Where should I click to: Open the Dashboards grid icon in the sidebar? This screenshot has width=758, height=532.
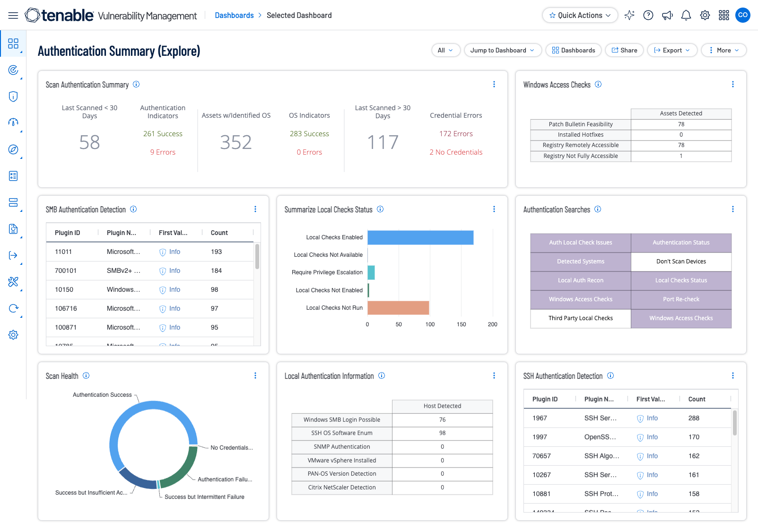tap(13, 44)
